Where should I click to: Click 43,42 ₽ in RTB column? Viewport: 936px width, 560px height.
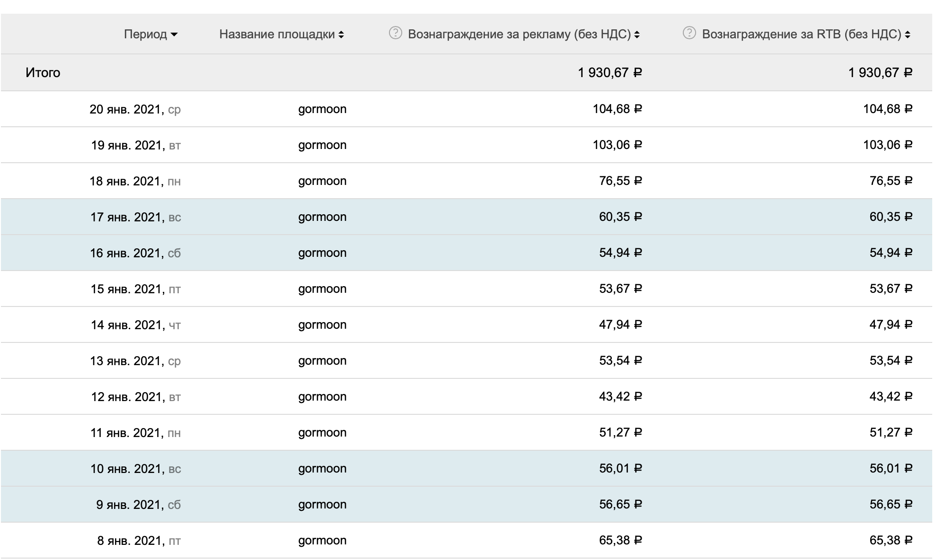(890, 397)
